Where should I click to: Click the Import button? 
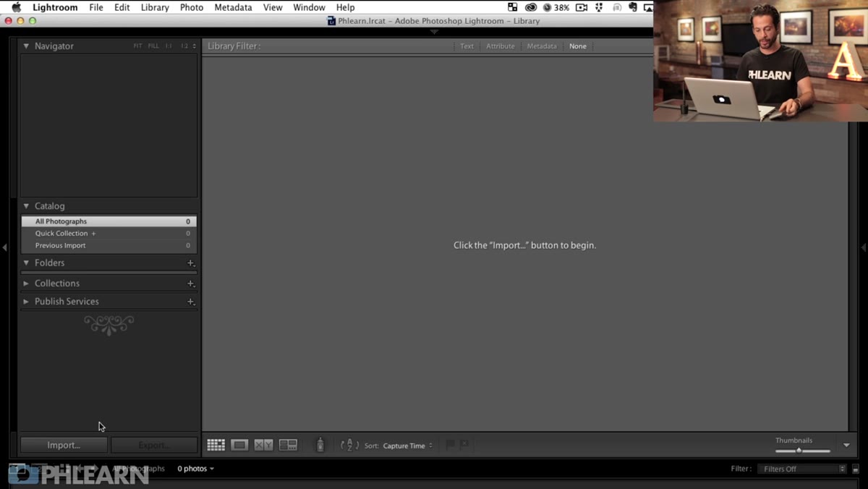point(64,445)
